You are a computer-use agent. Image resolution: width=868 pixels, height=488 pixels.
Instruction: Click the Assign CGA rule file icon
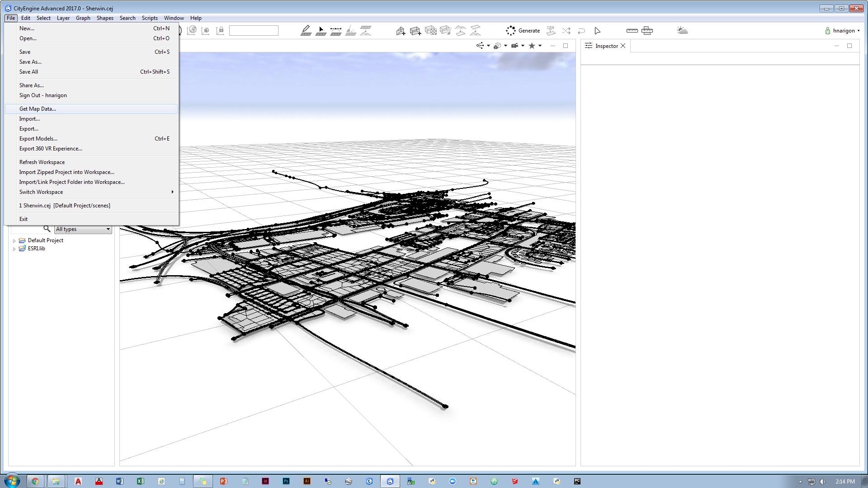(x=551, y=31)
